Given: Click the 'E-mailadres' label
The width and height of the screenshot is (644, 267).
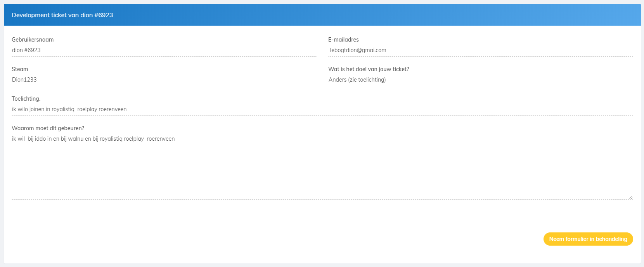Looking at the screenshot, I should [x=343, y=40].
